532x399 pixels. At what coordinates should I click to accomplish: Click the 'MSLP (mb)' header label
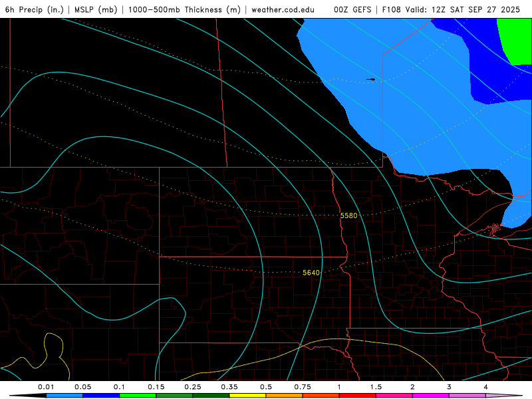[96, 9]
